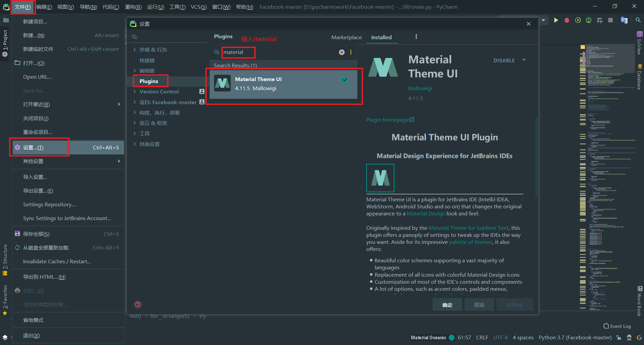
Task: Open the 打开最近 submenu
Action: click(68, 105)
